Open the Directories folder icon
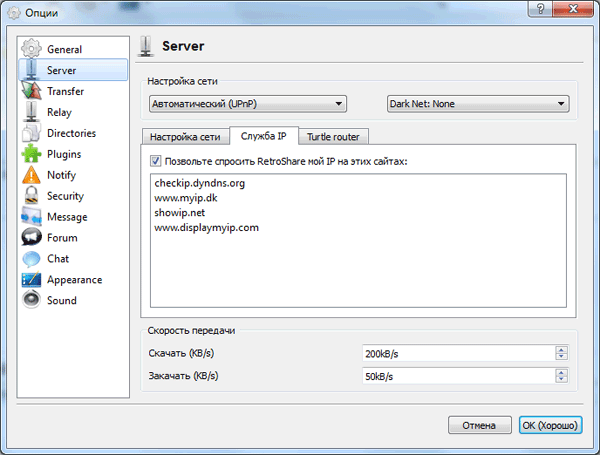The width and height of the screenshot is (600, 455). (x=31, y=133)
